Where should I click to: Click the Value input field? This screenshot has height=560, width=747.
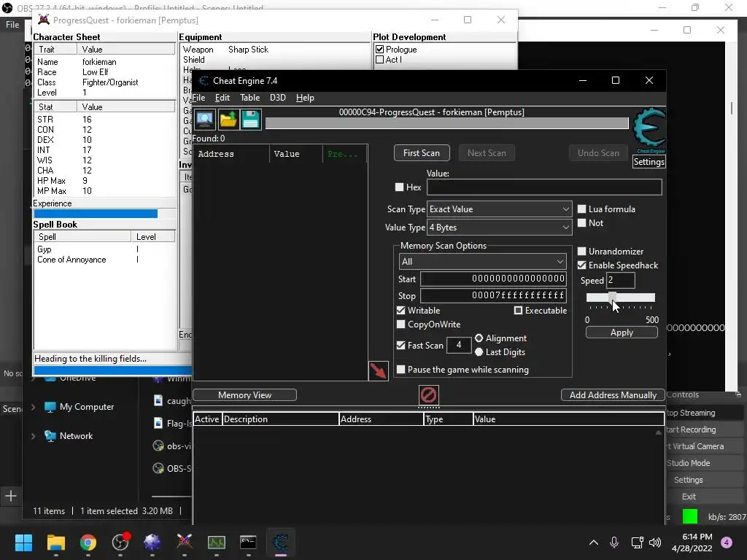[x=544, y=187]
